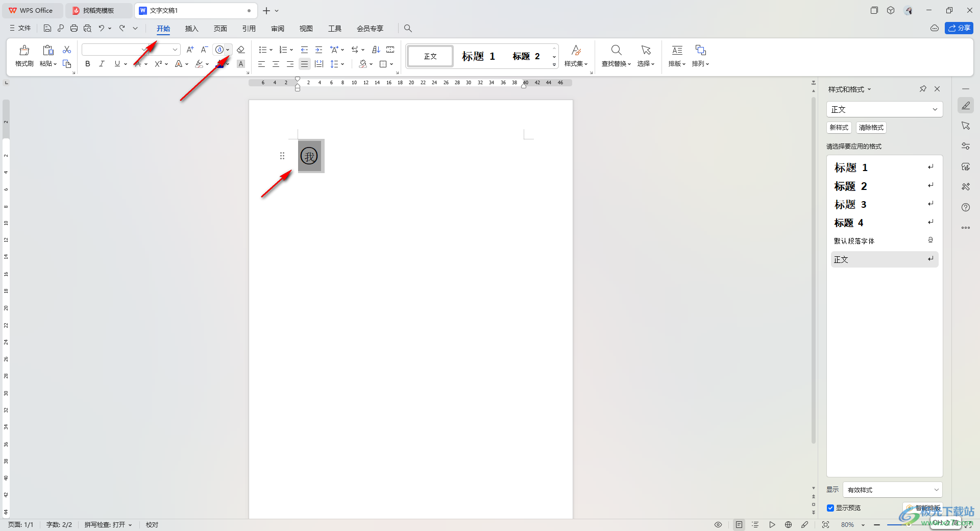
Task: Click the text highlight color button
Action: coord(199,64)
